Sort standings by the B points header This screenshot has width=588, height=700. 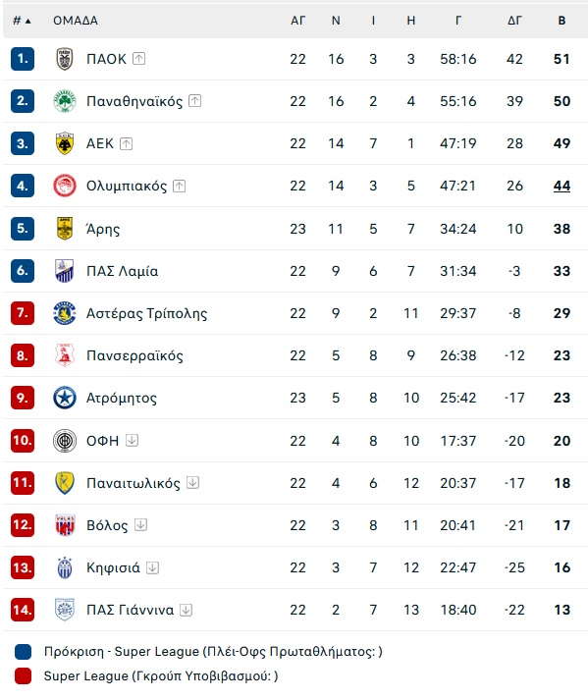click(562, 21)
